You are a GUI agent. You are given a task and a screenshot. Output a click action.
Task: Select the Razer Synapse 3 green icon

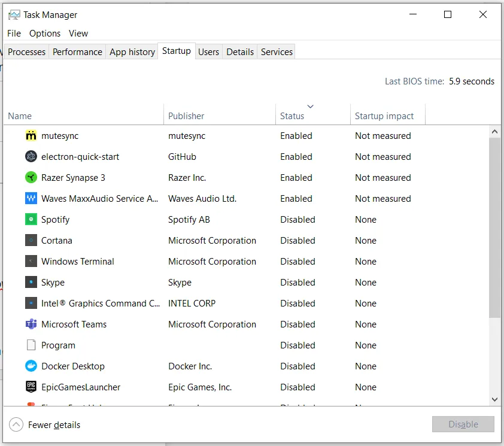(31, 177)
